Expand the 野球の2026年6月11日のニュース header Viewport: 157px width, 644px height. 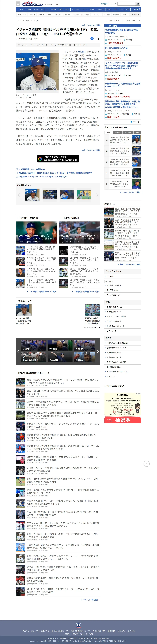(x=33, y=373)
